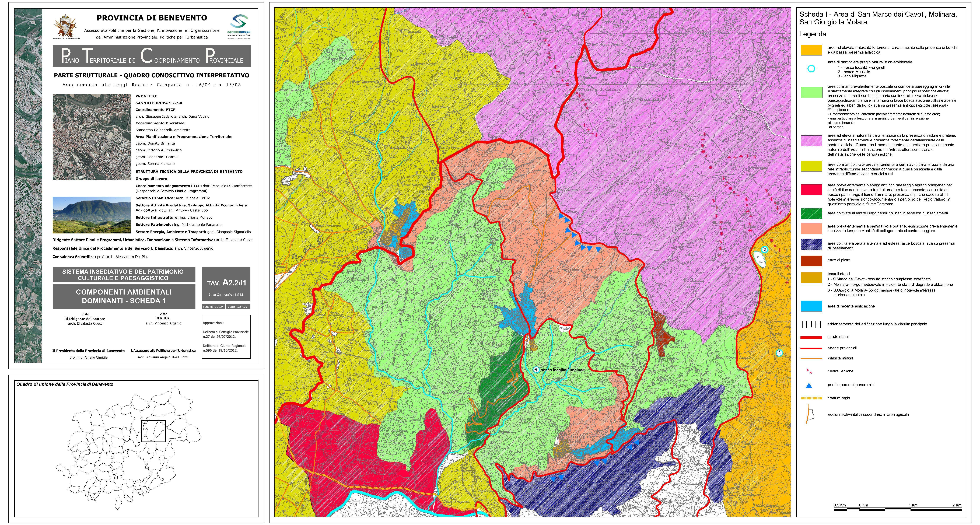Click the thick red strade statali legend line

tap(811, 337)
